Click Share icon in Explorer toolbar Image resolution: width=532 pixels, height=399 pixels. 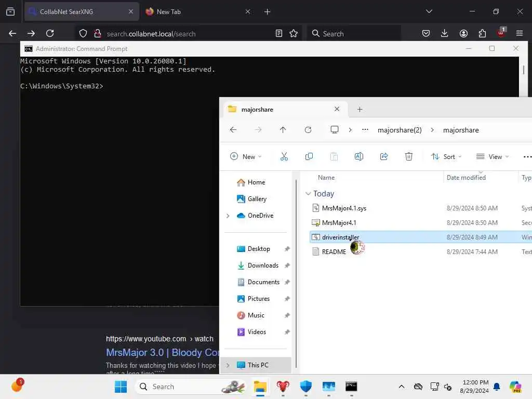(x=384, y=156)
